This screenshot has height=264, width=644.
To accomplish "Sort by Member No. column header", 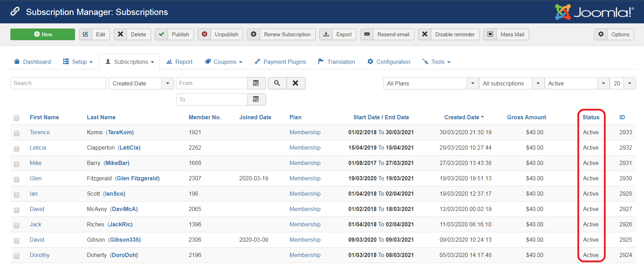I will [x=205, y=117].
